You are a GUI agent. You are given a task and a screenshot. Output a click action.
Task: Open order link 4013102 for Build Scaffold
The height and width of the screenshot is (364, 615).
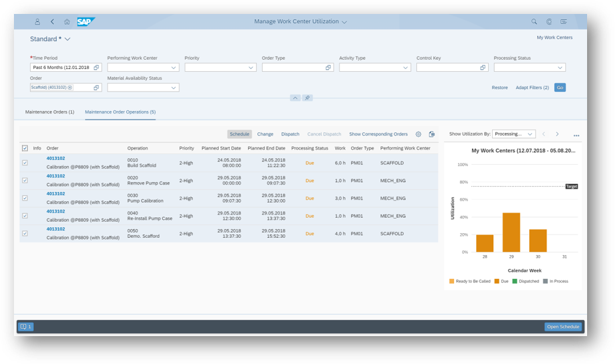[x=56, y=158]
